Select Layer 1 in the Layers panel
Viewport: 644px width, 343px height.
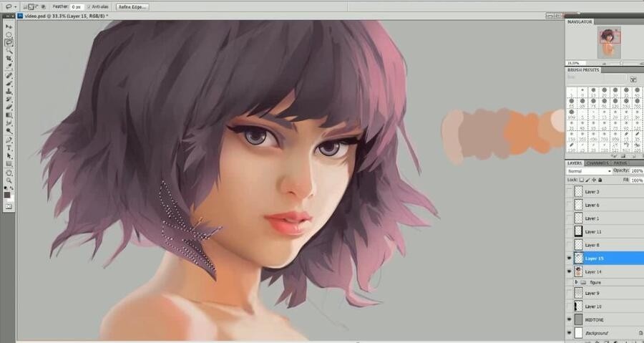click(x=605, y=218)
